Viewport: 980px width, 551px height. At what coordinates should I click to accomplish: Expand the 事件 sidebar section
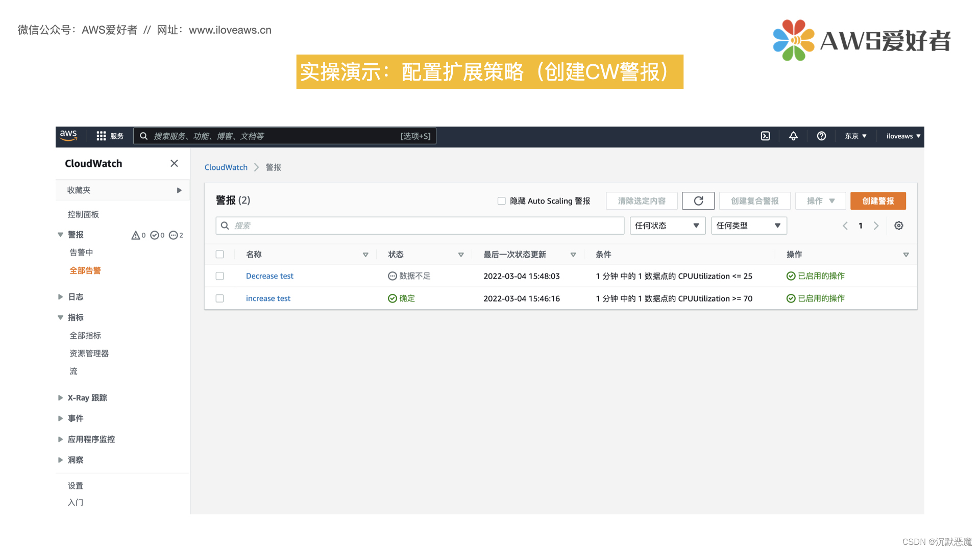(61, 418)
